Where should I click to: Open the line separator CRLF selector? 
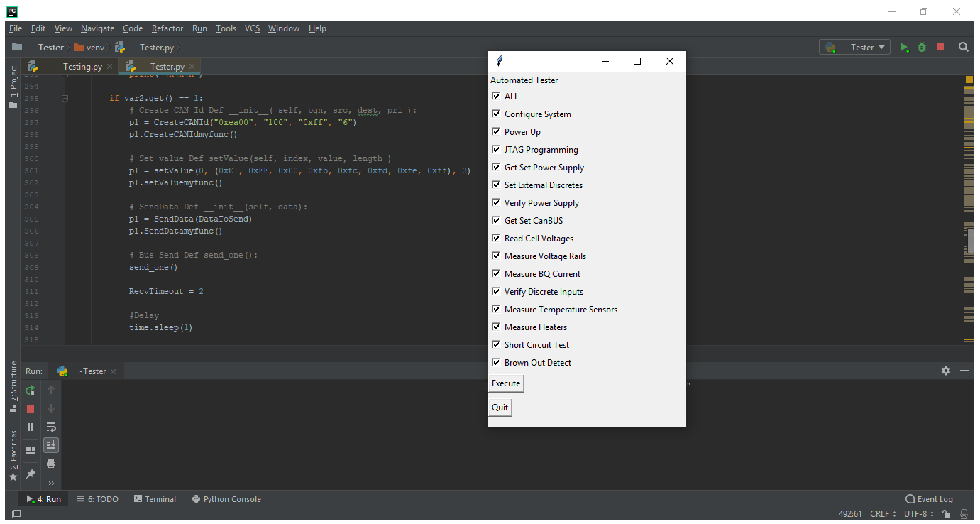[883, 514]
